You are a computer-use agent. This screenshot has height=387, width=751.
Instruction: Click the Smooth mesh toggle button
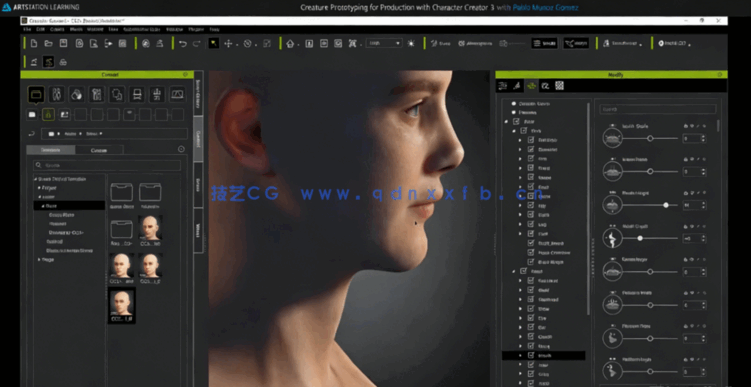545,44
